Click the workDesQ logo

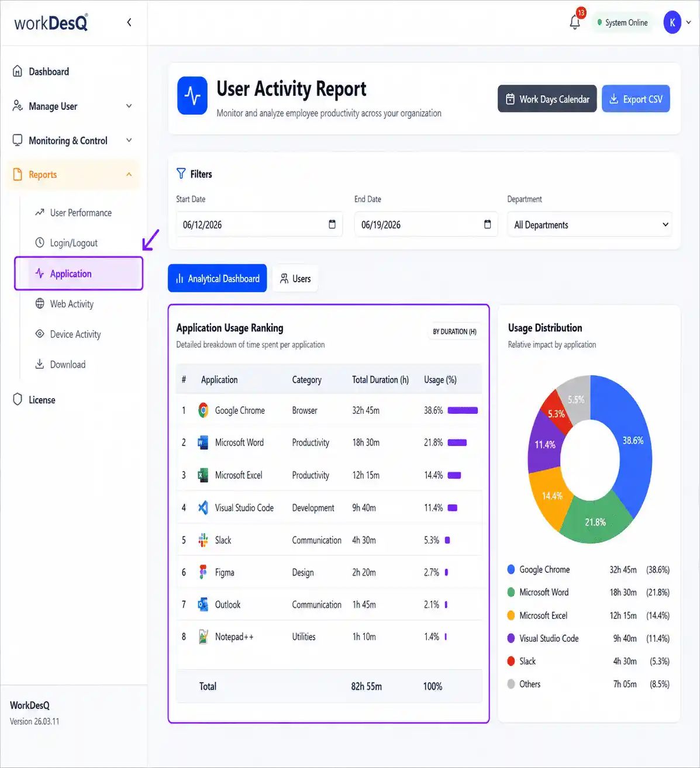(51, 22)
